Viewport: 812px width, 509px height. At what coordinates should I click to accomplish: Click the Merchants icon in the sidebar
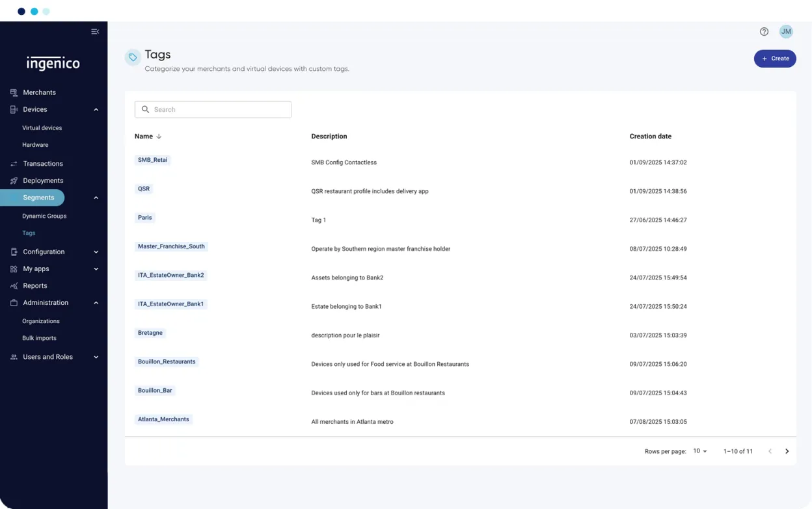pyautogui.click(x=14, y=92)
